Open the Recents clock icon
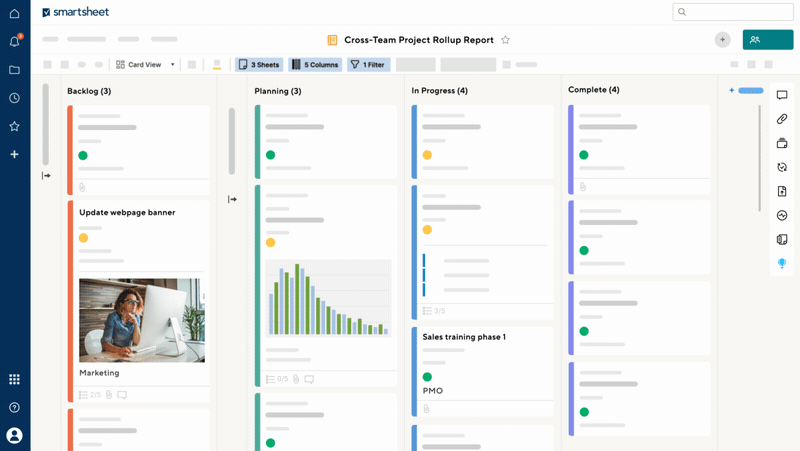 [14, 98]
